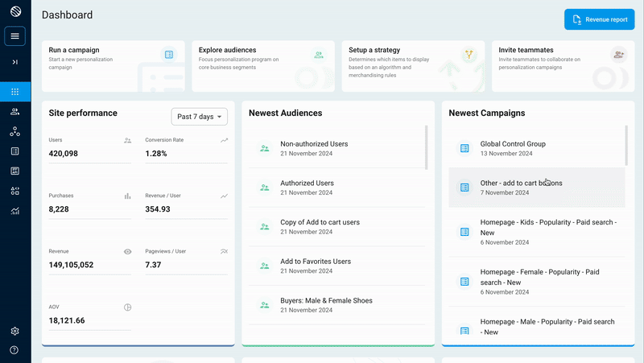Open Settings gear icon in sidebar
The height and width of the screenshot is (363, 644).
click(x=15, y=331)
